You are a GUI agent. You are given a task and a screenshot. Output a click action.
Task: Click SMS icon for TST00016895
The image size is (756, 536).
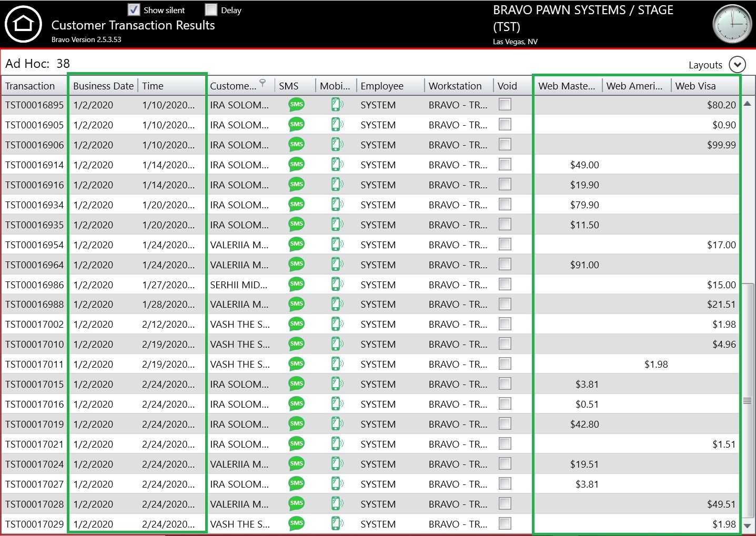pyautogui.click(x=297, y=105)
